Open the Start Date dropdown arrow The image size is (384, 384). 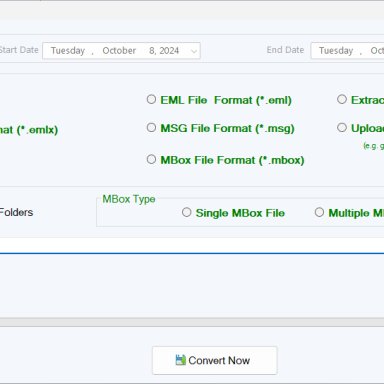tap(194, 51)
